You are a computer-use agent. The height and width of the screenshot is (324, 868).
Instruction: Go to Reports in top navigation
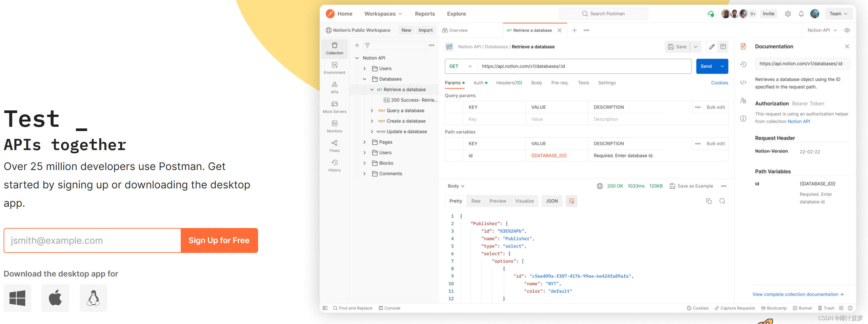click(425, 14)
